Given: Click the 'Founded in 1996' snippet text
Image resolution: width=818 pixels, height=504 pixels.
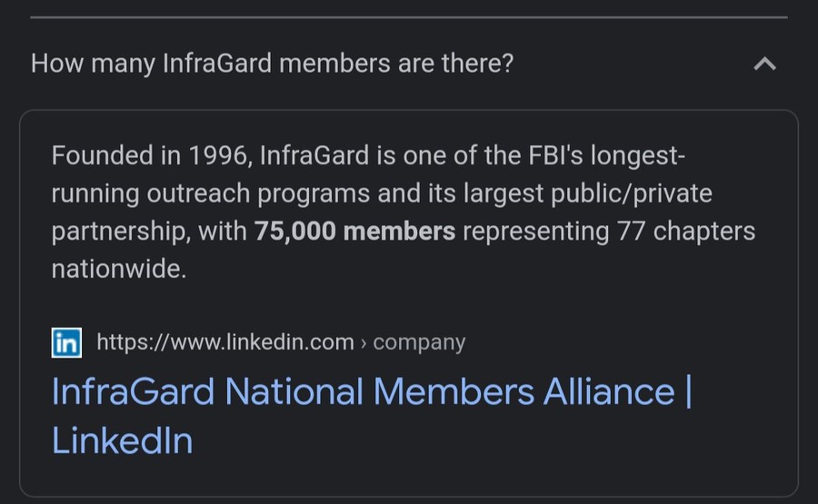Looking at the screenshot, I should click(149, 155).
